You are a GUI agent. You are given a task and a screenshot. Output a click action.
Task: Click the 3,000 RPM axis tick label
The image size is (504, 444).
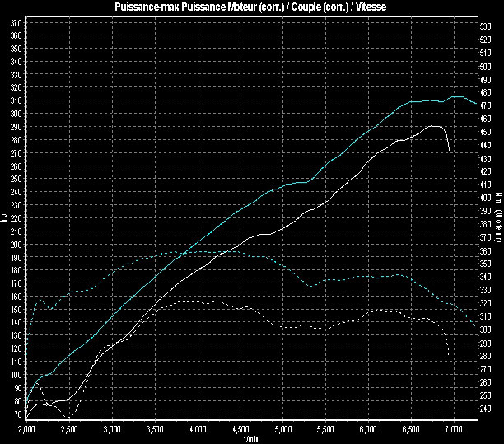(113, 429)
